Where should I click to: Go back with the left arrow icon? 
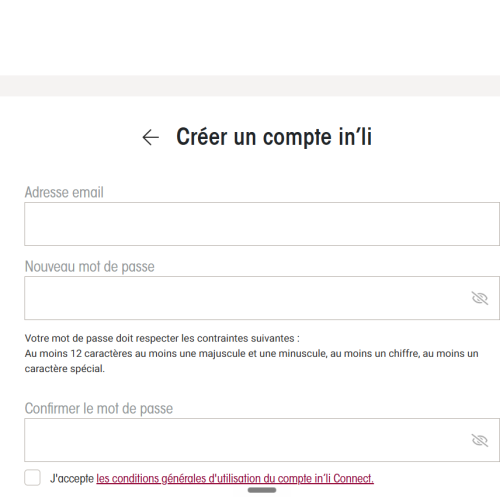pos(151,137)
